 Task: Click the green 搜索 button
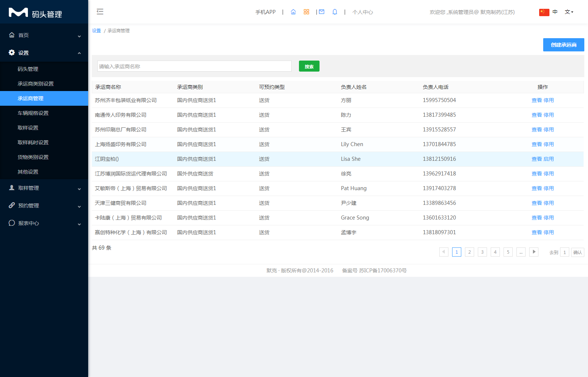[x=309, y=66]
